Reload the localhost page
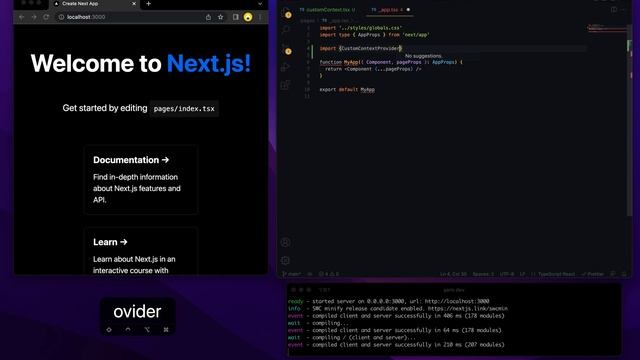Viewport: 640px width, 360px height. pyautogui.click(x=46, y=17)
